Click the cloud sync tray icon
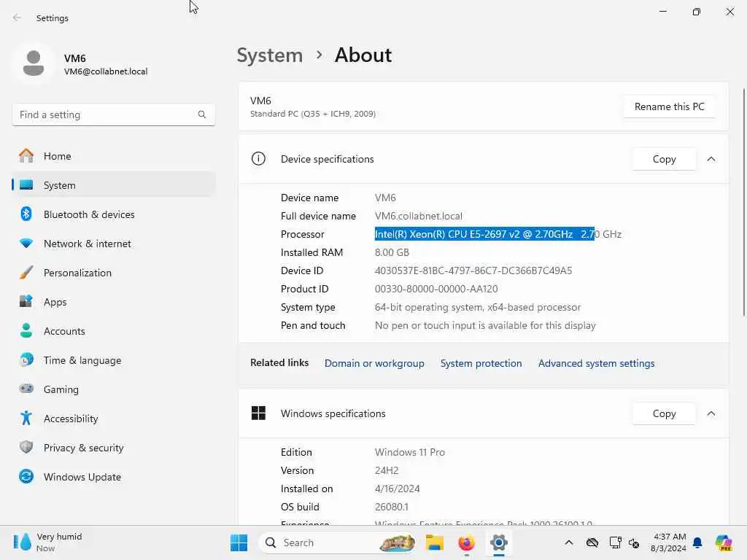The image size is (747, 560). click(x=592, y=542)
